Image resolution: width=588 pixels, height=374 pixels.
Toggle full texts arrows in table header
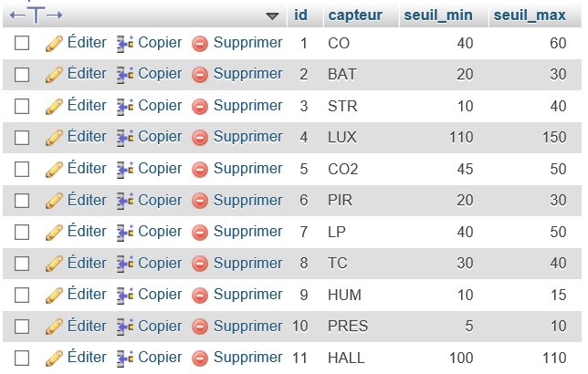(36, 15)
